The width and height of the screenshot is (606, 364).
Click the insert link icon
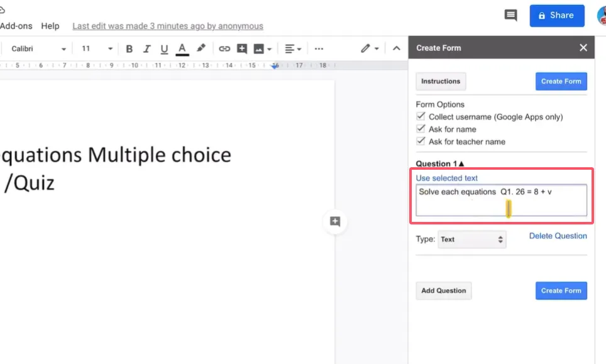[x=224, y=49]
